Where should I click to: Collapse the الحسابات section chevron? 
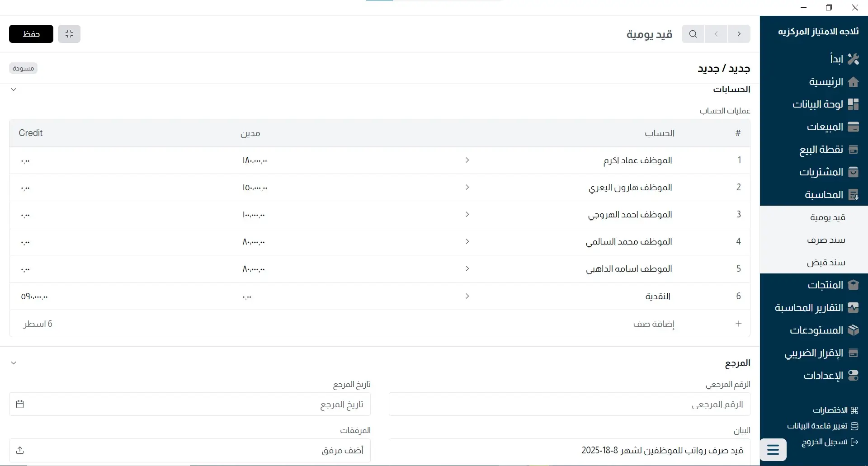14,89
